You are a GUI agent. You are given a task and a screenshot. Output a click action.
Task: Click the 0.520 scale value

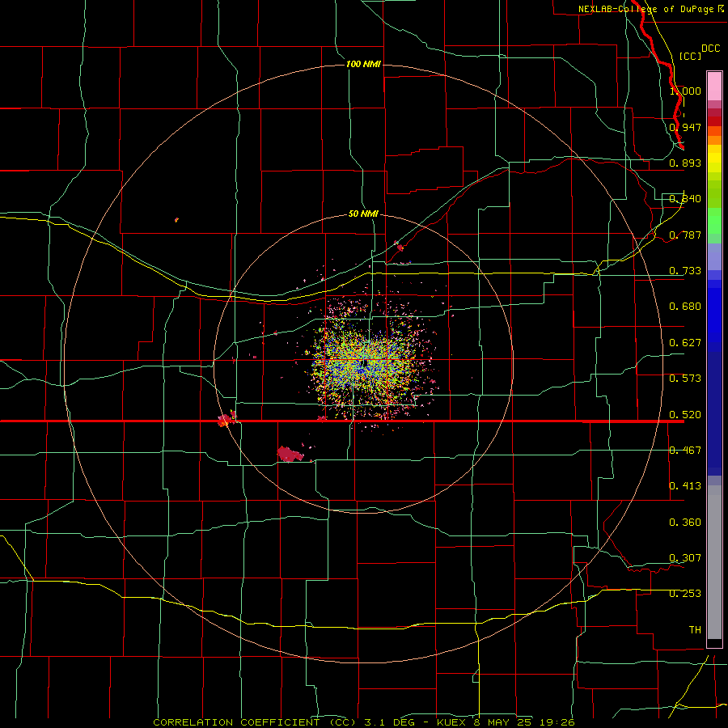click(685, 415)
